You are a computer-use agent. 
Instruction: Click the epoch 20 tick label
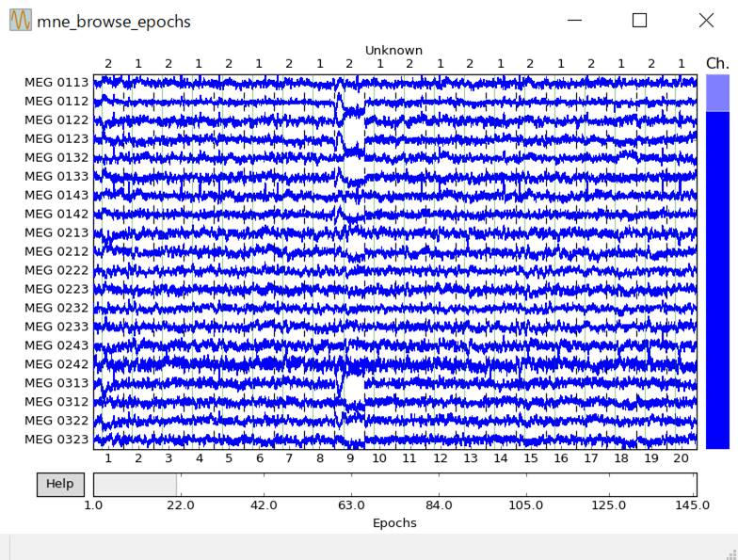click(x=681, y=458)
